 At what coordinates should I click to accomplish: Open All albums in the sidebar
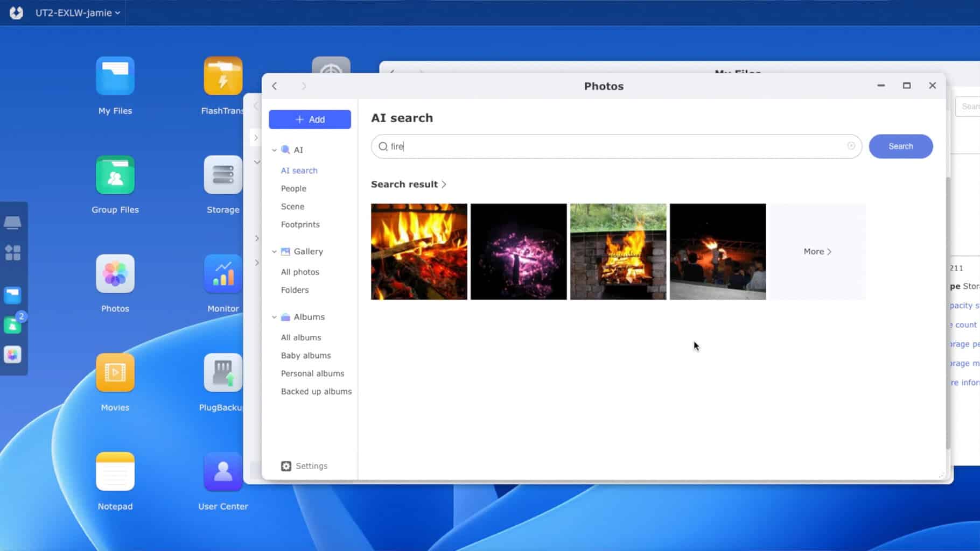[300, 337]
